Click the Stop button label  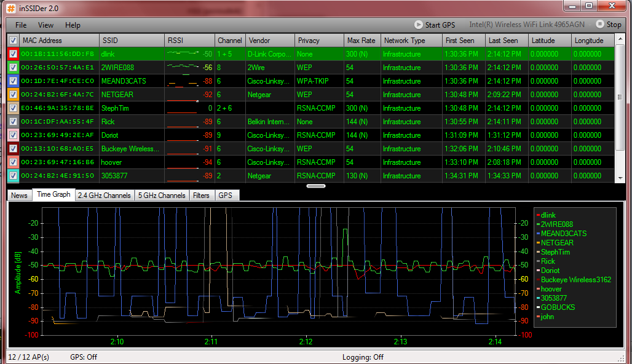tap(614, 25)
